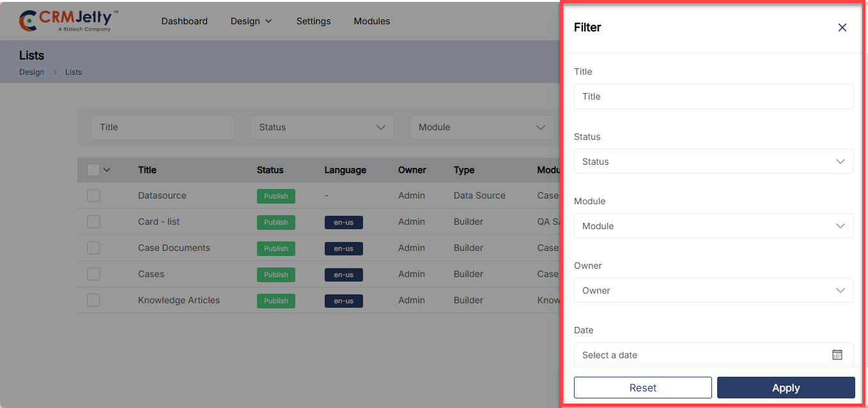Screen dimensions: 868x408
Task: Go to the Settings menu
Action: pyautogui.click(x=313, y=21)
